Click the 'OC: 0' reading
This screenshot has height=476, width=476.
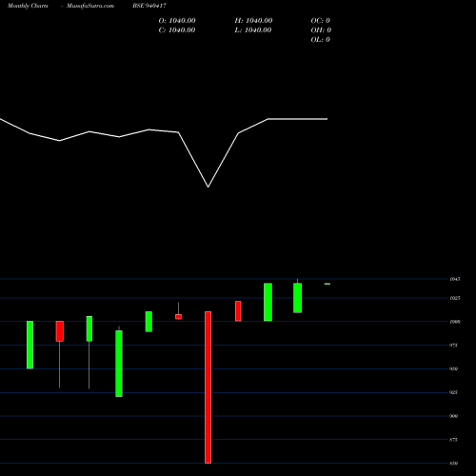coord(321,21)
